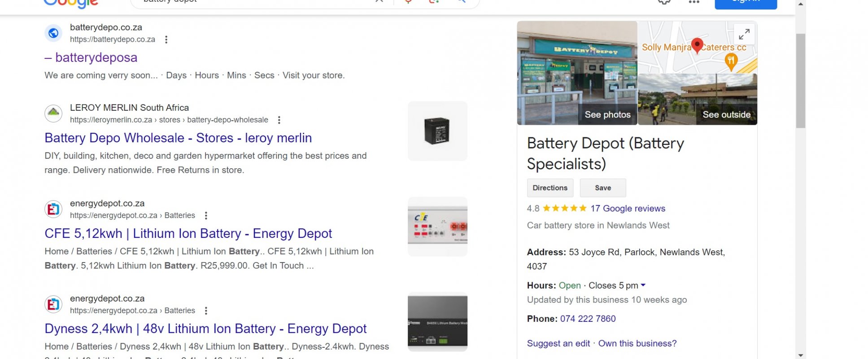The image size is (868, 359).
Task: Click the energydepot favicon beside the CFE result
Action: [53, 209]
